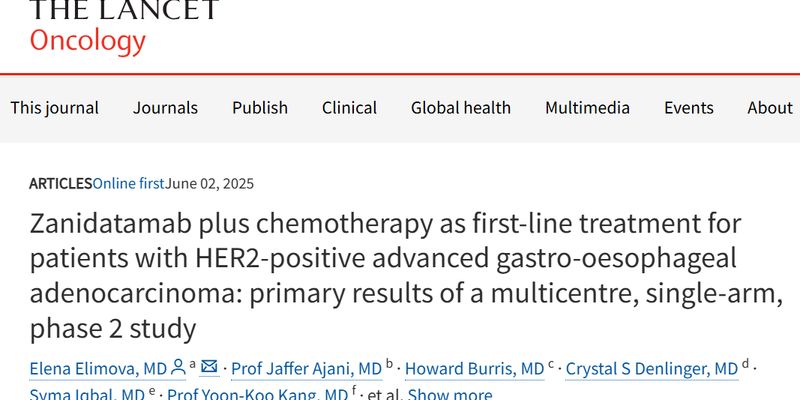Open the About menu
The height and width of the screenshot is (400, 800).
pyautogui.click(x=770, y=108)
